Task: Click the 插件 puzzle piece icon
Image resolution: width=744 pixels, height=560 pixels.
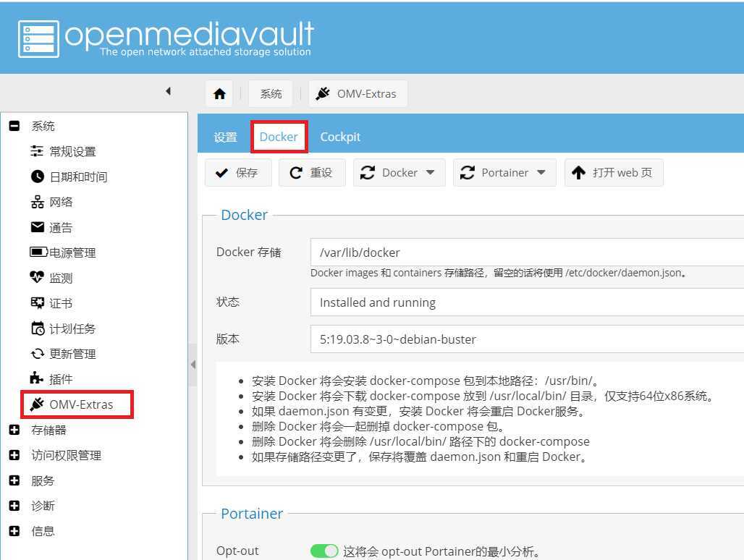Action: (36, 378)
